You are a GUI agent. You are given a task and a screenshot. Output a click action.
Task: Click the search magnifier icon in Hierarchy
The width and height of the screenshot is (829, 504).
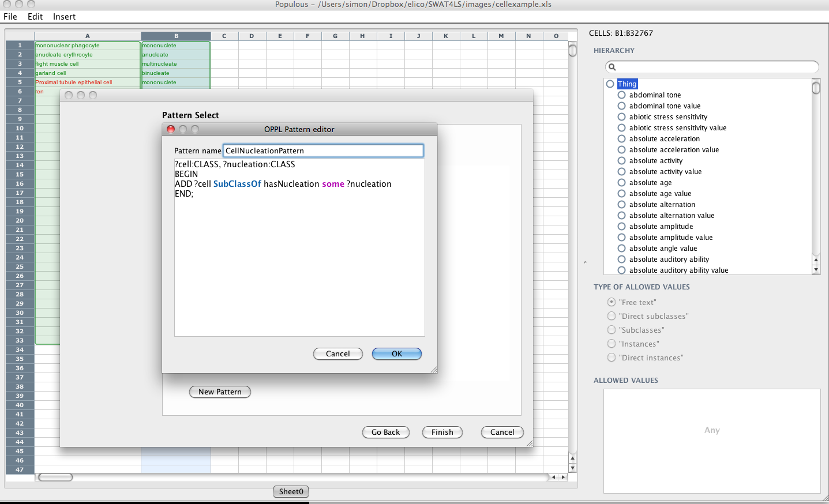tap(612, 67)
